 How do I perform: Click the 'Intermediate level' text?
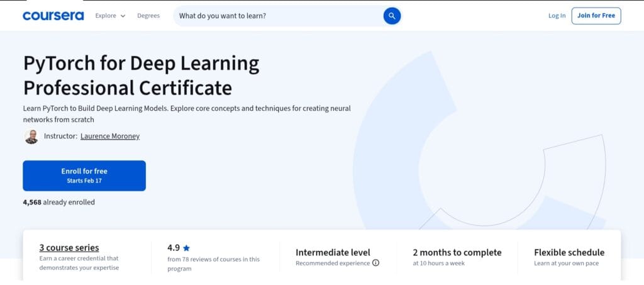tap(333, 252)
